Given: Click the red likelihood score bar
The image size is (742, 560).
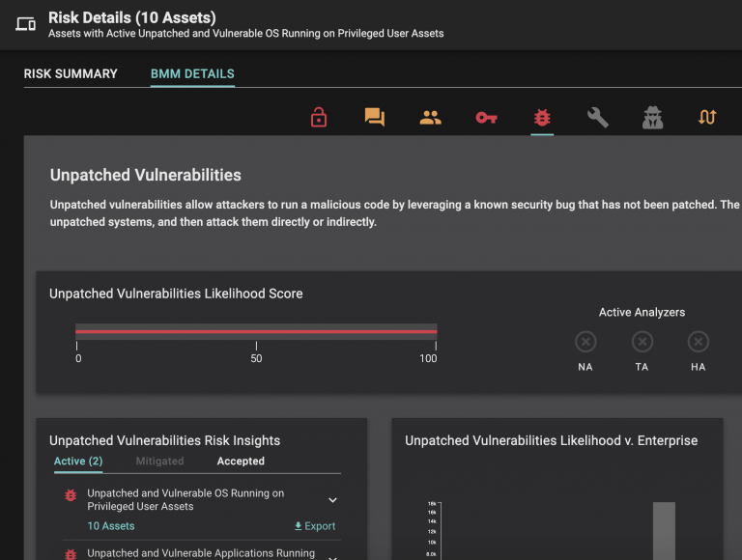Looking at the screenshot, I should 256,331.
